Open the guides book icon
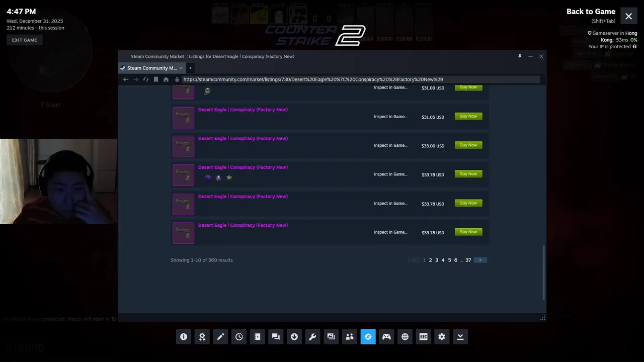644x362 pixels. click(258, 337)
